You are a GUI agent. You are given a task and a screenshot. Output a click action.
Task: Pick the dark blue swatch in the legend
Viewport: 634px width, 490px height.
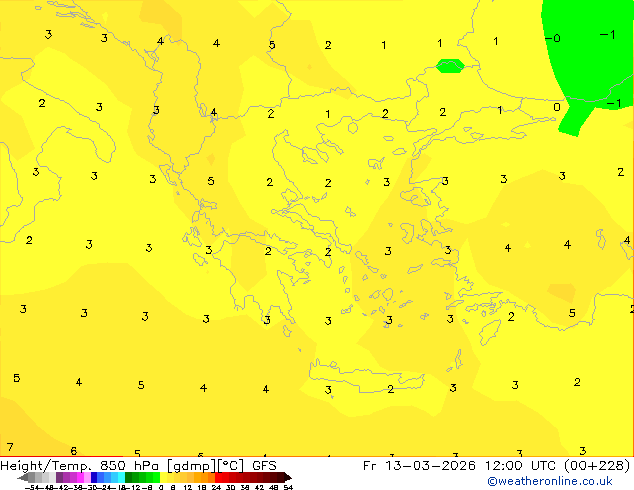point(94,477)
